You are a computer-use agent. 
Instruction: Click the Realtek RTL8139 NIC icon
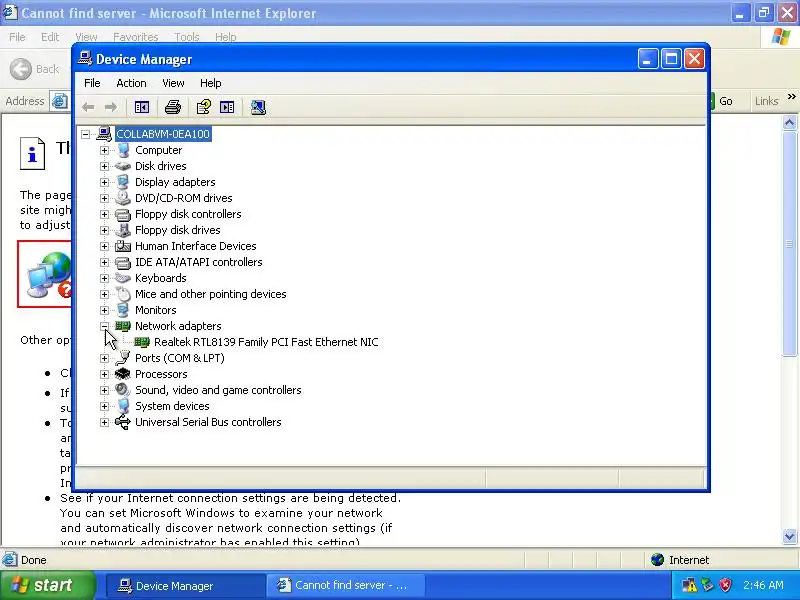click(142, 342)
